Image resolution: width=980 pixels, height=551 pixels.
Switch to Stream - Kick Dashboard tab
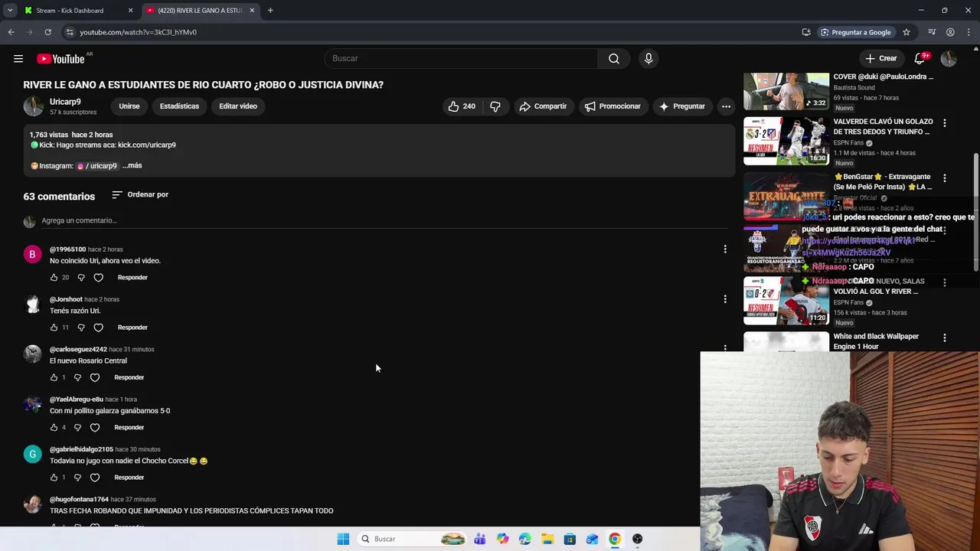coord(70,11)
